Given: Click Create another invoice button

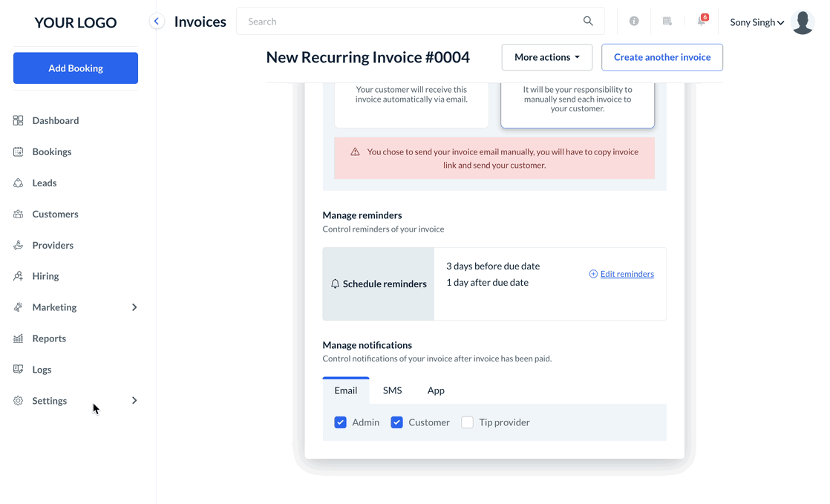Looking at the screenshot, I should [x=662, y=57].
